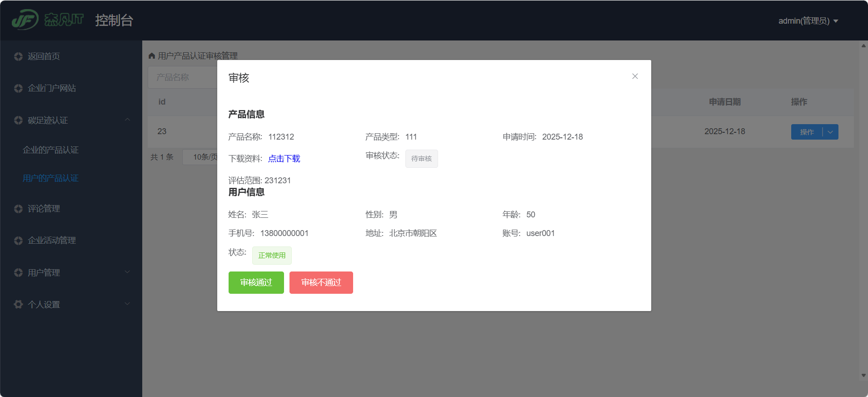868x397 pixels.
Task: Select 用户的产品认证 submenu item
Action: pos(50,178)
